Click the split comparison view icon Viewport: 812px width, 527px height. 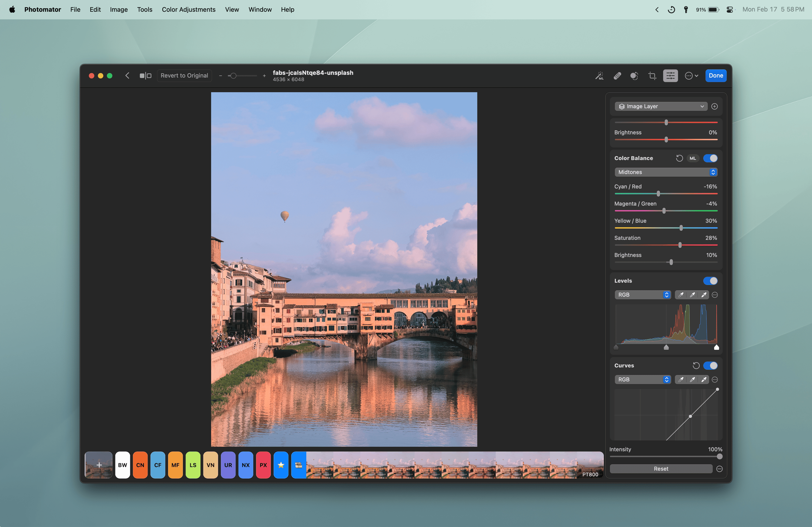click(x=145, y=76)
